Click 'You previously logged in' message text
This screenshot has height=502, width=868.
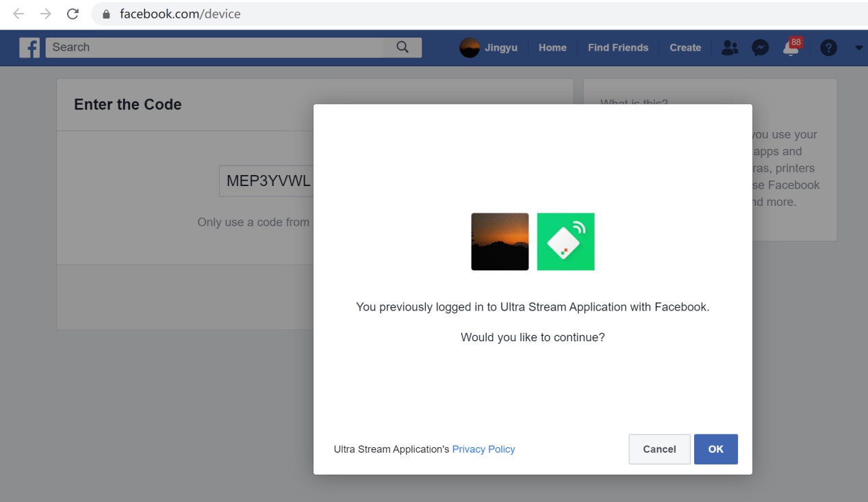tap(533, 307)
